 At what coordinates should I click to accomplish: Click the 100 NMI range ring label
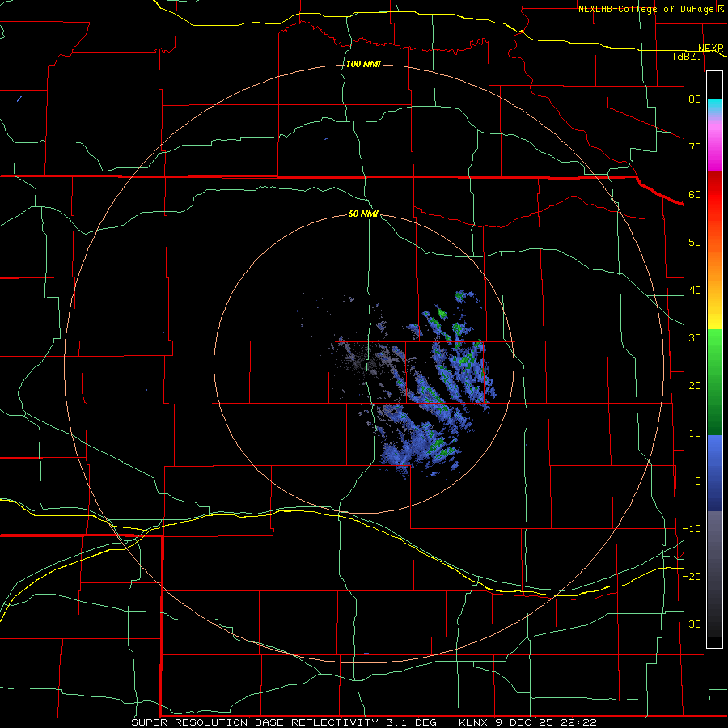pos(363,64)
